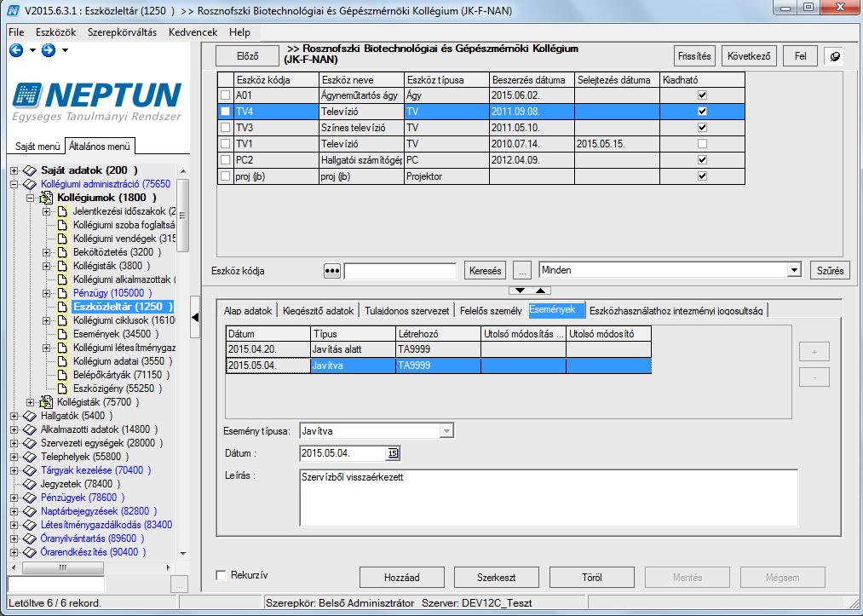Collapse the Kollégiumi adminisztráció tree node

coord(14,184)
